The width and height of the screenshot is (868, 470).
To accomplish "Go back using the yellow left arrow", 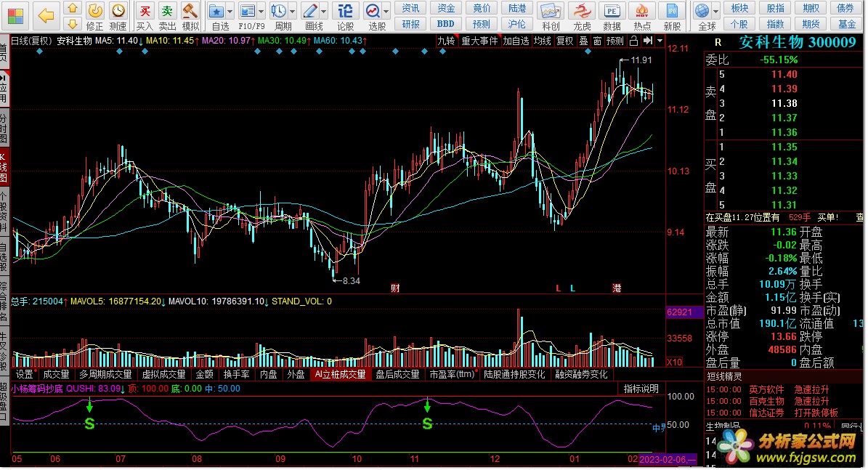I will point(46,16).
